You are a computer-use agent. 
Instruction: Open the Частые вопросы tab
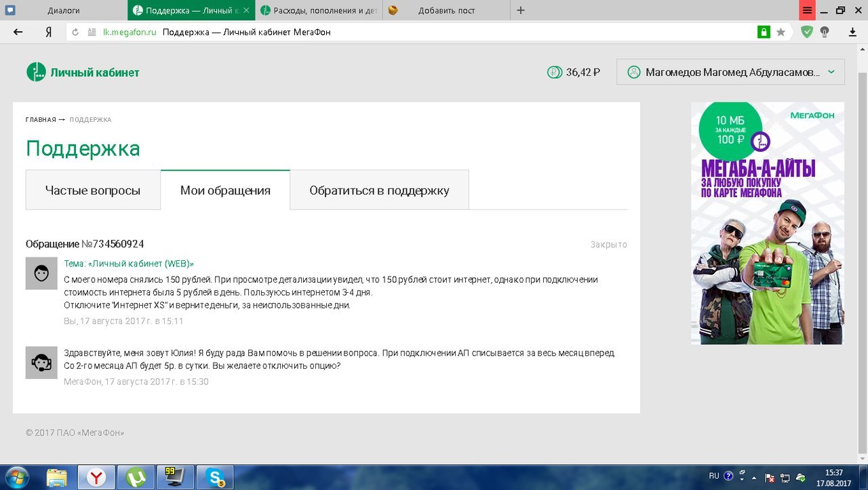pos(93,190)
